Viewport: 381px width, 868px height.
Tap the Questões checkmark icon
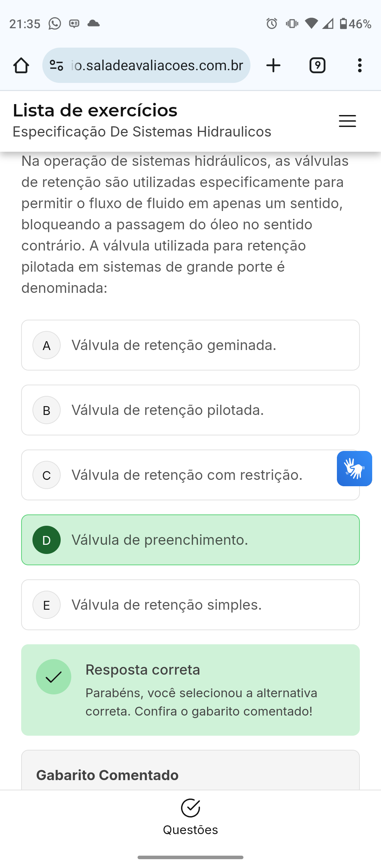pyautogui.click(x=190, y=808)
